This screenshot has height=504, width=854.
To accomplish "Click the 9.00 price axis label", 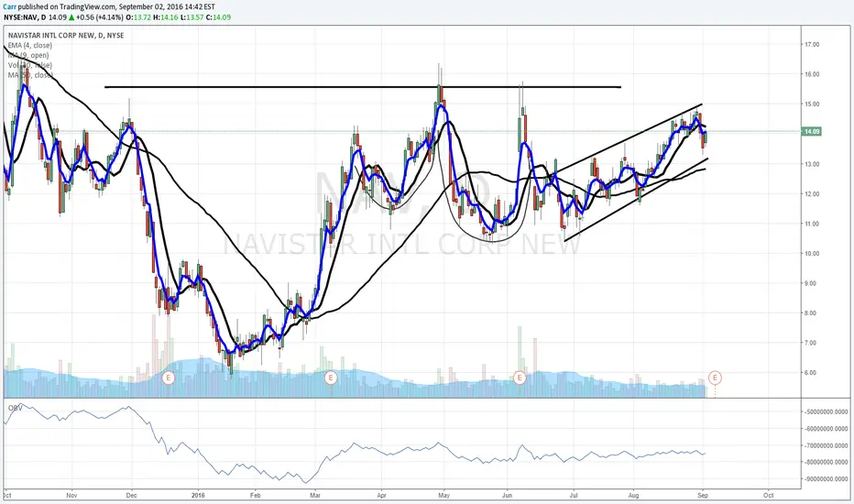I will coord(812,283).
